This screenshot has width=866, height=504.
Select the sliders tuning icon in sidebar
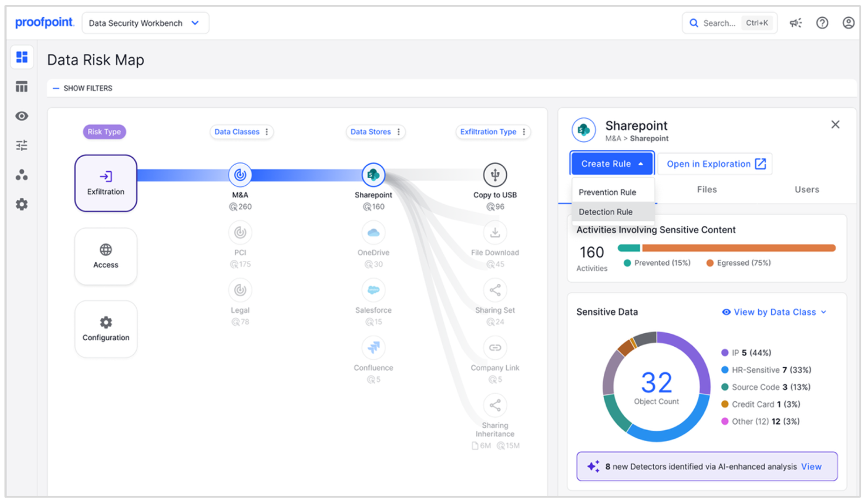(22, 146)
